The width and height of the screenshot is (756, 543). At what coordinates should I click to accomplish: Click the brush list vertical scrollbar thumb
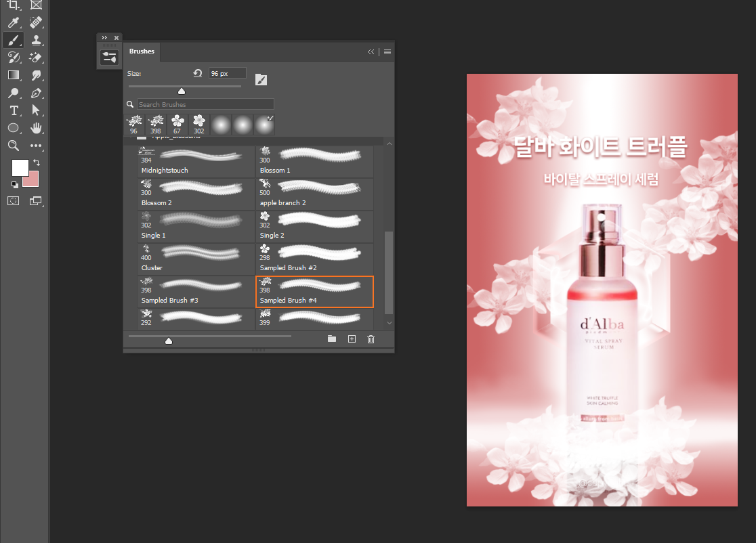click(389, 273)
